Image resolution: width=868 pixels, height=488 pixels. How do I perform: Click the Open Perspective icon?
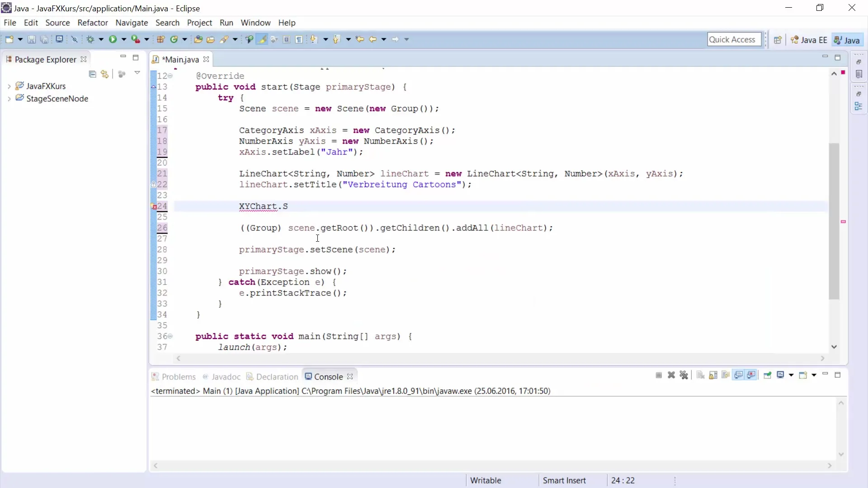778,40
